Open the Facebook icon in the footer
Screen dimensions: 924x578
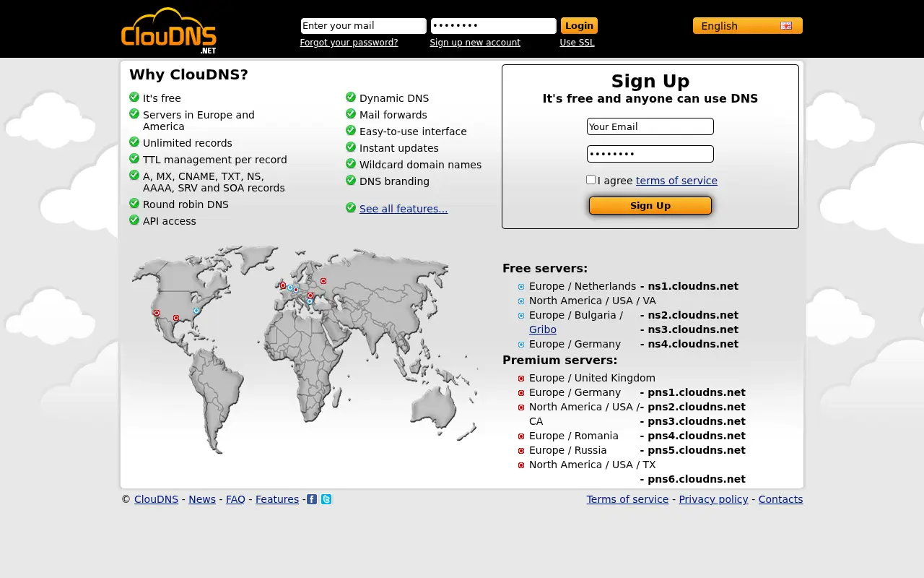[312, 499]
